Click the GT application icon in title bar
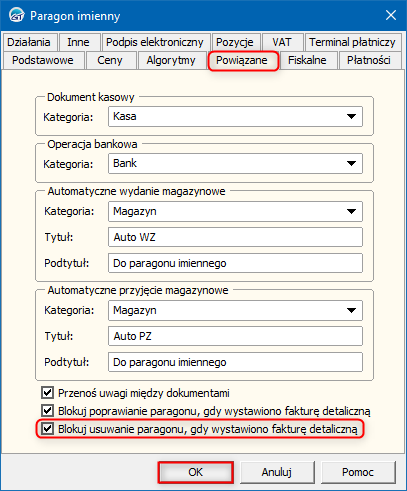Screen dimensions: 407x491 point(16,15)
